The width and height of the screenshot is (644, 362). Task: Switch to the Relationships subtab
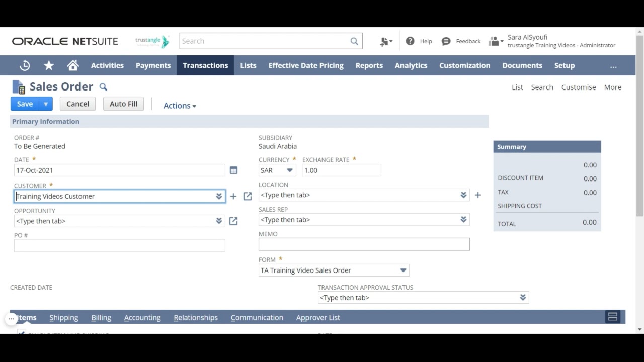pos(196,318)
